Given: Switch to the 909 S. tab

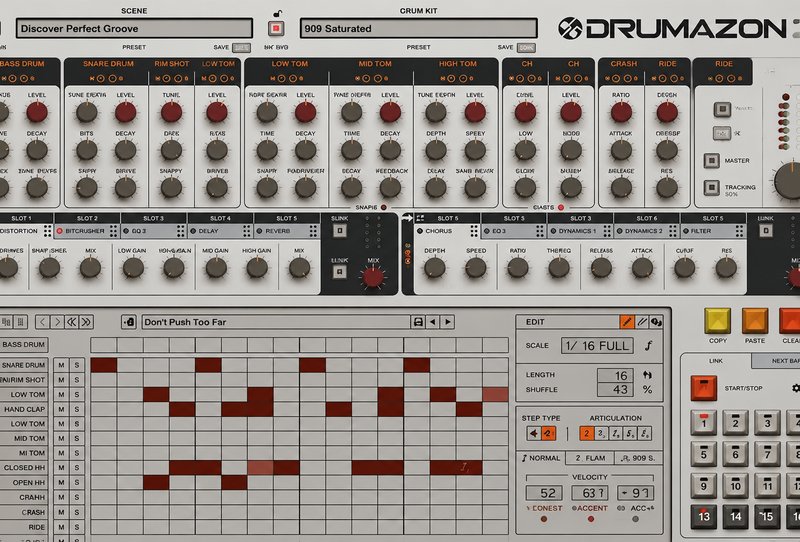Looking at the screenshot, I should (638, 458).
